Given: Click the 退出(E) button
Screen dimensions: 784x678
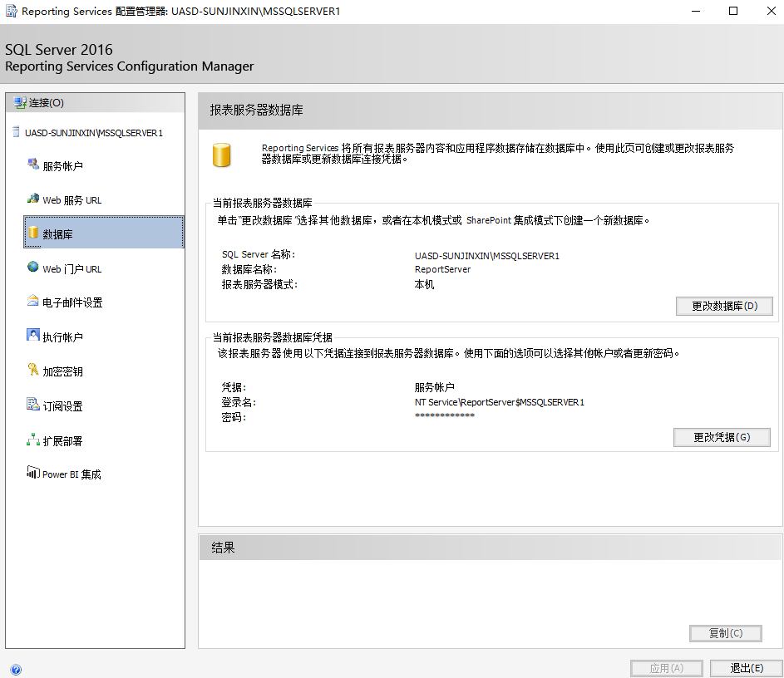Looking at the screenshot, I should coord(746,667).
